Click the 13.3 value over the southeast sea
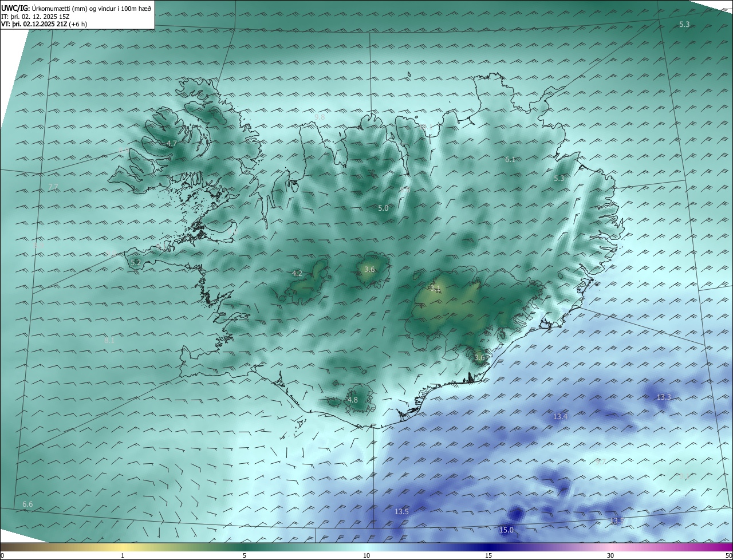Image resolution: width=733 pixels, height=560 pixels. coord(664,397)
